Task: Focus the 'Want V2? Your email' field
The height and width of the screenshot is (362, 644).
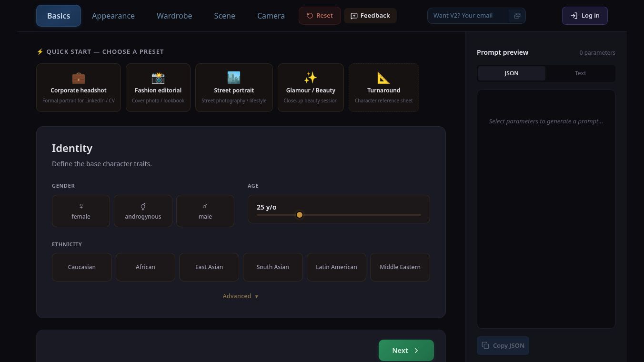Action: point(468,16)
